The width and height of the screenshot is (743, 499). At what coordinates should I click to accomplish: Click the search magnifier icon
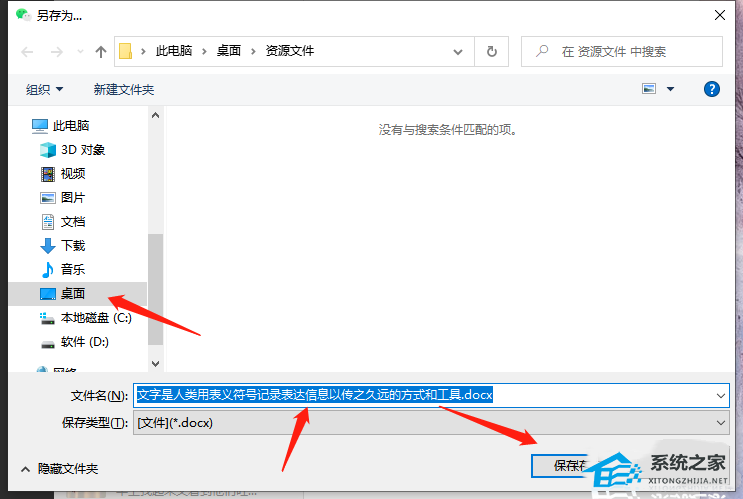[x=542, y=51]
